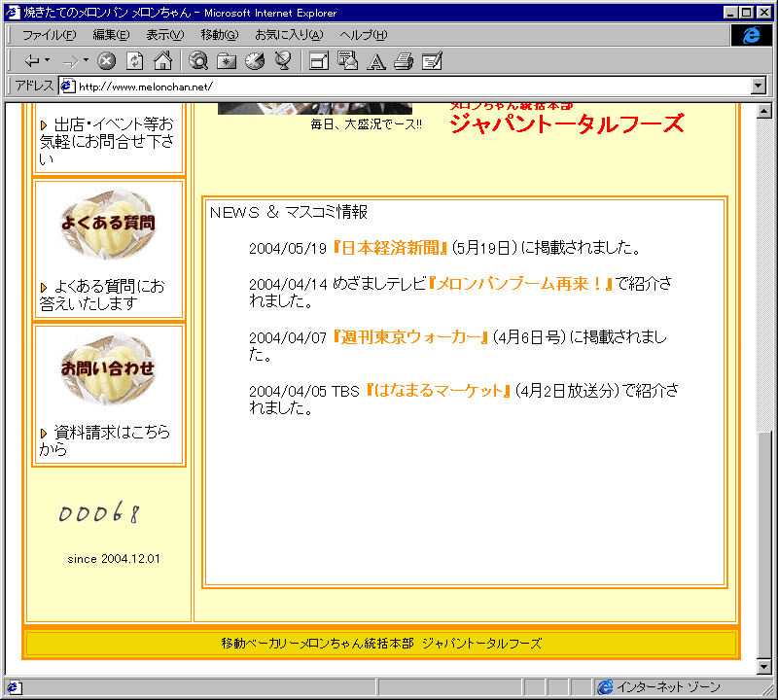Screen dimensions: 778x700
Task: Go back with the Back arrow
Action: click(32, 61)
